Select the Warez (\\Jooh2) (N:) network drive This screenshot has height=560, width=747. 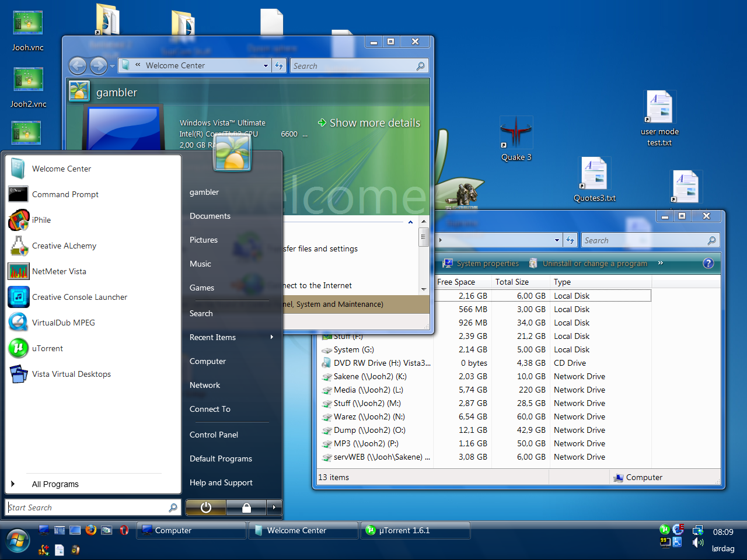485,416
